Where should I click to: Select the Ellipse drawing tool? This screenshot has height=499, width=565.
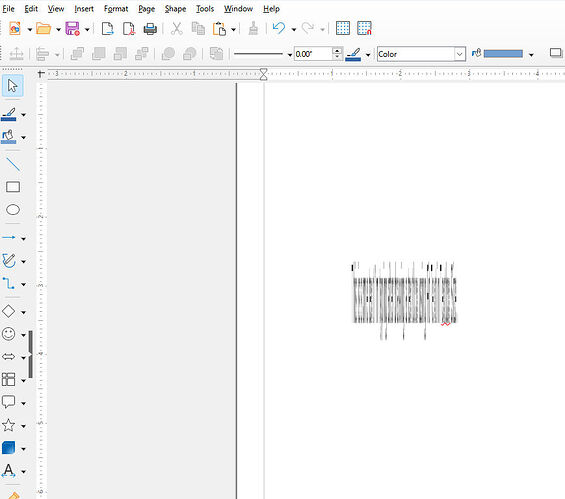13,210
